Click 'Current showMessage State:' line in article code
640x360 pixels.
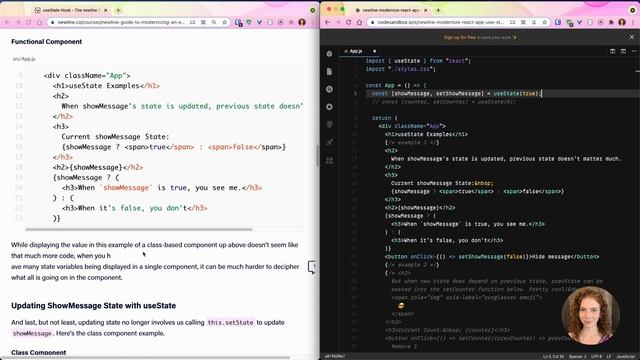click(115, 137)
